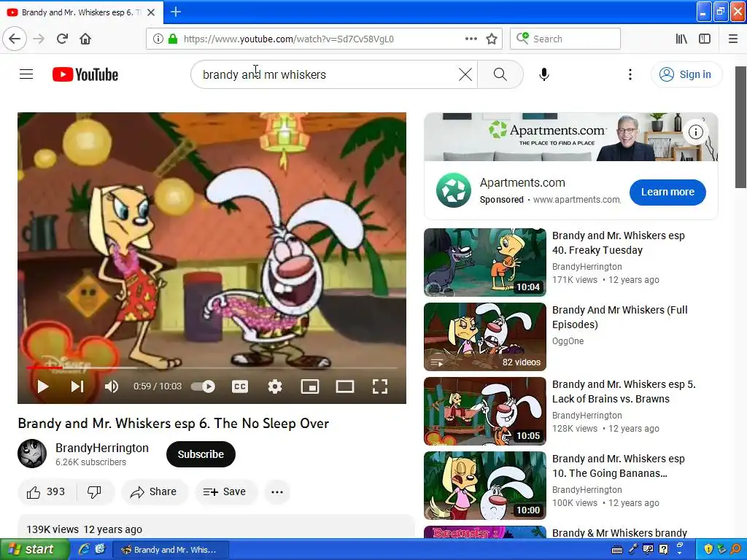747x560 pixels.
Task: Open 'esp 5. Lack of Brains' title
Action: pos(624,392)
